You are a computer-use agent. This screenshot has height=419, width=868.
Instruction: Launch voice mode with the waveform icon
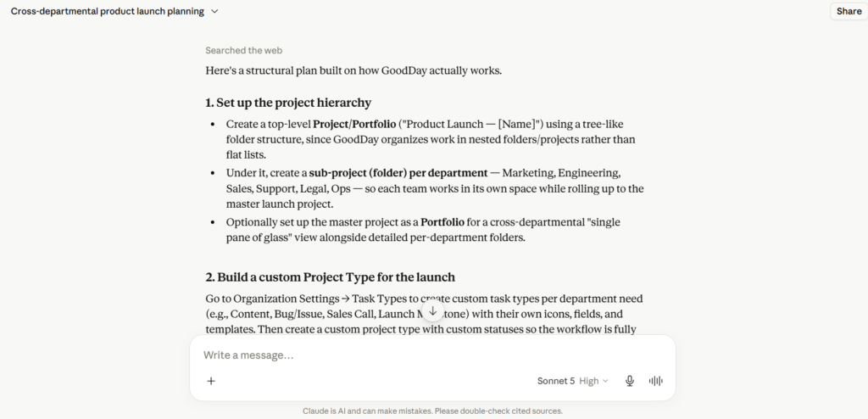(x=655, y=381)
